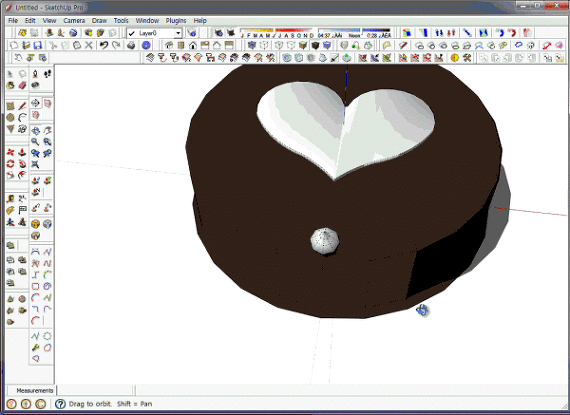Click the Save icon in toolbar
The height and width of the screenshot is (415, 570).
click(37, 45)
